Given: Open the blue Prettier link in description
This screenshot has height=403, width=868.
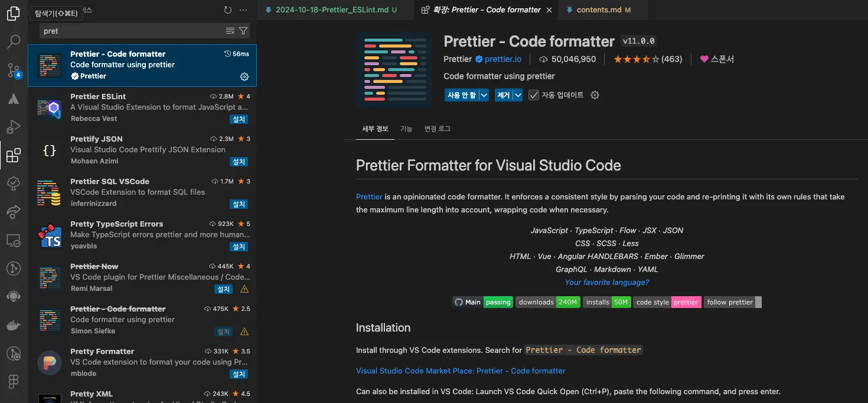Looking at the screenshot, I should coord(369,196).
